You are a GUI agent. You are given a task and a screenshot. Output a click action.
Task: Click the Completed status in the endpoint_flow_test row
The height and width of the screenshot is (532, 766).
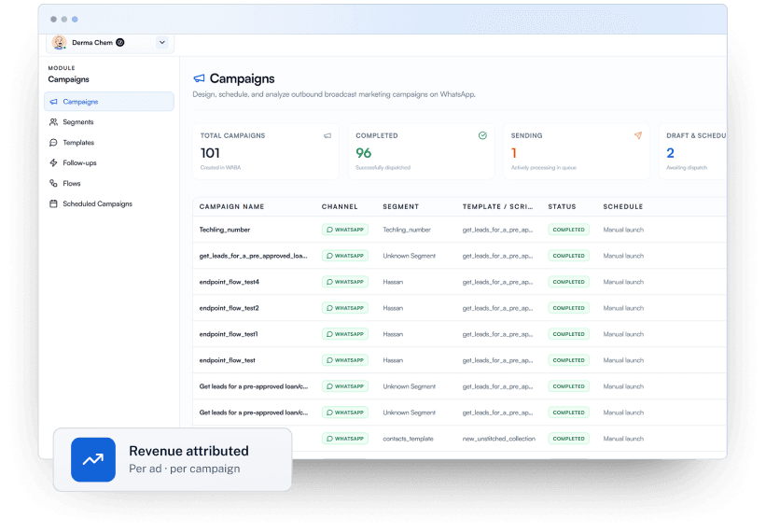[x=568, y=360]
